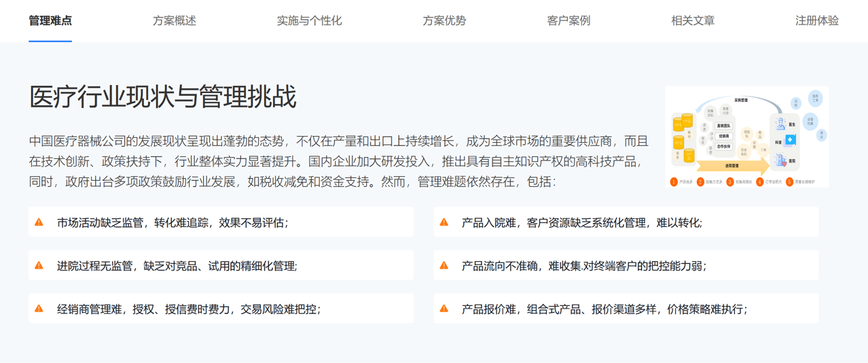Screen dimensions: 868x363
Task: Click warning icon beside 产品报价难
Action: pos(444,309)
